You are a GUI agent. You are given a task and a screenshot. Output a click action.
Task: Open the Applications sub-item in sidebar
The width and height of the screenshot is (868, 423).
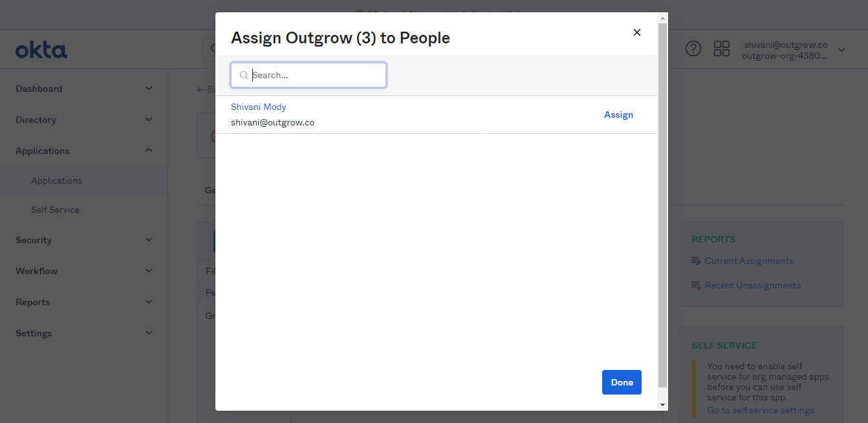(x=56, y=180)
